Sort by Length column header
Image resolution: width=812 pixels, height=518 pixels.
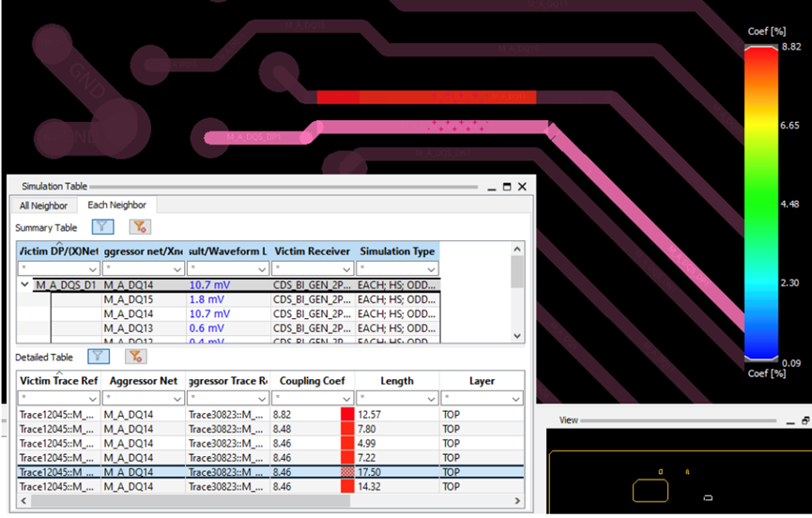coord(397,381)
